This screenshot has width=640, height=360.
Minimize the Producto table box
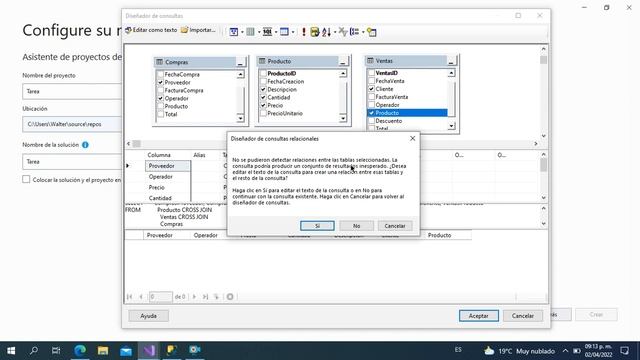343,62
